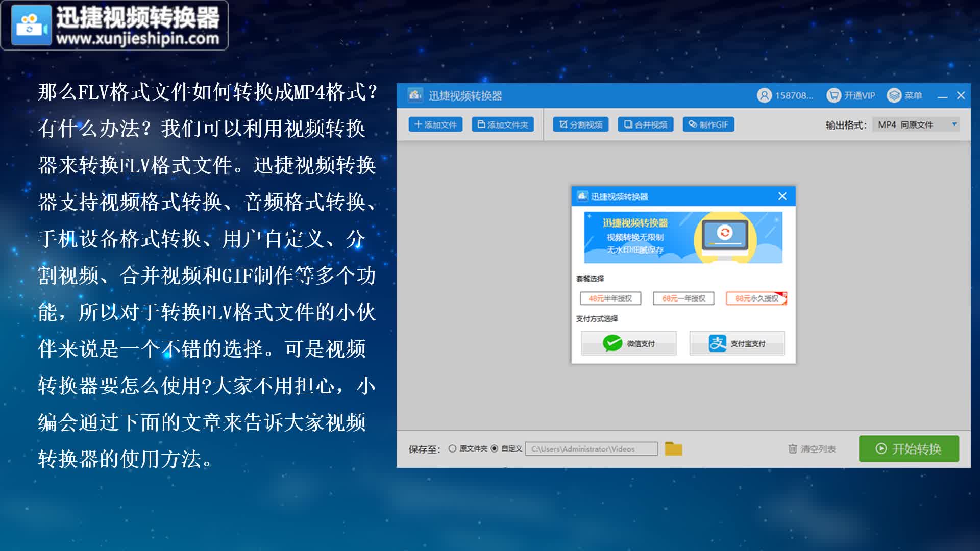
Task: Click the trash icon beside 清空列表
Action: point(792,448)
